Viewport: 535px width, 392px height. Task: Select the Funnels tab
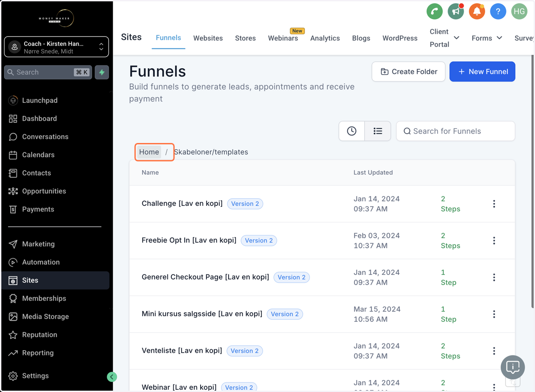(x=169, y=38)
